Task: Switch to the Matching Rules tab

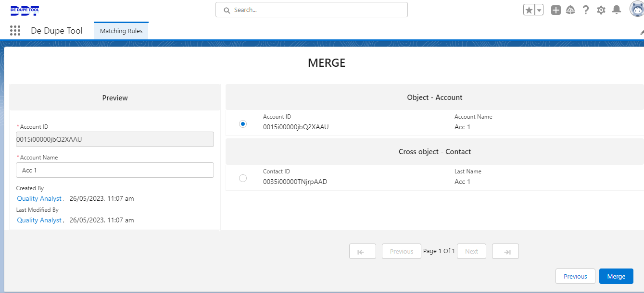Action: tap(121, 31)
